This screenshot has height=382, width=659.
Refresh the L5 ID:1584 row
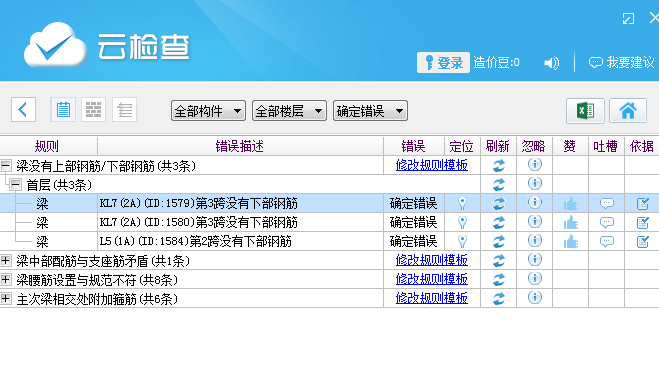[x=498, y=242]
